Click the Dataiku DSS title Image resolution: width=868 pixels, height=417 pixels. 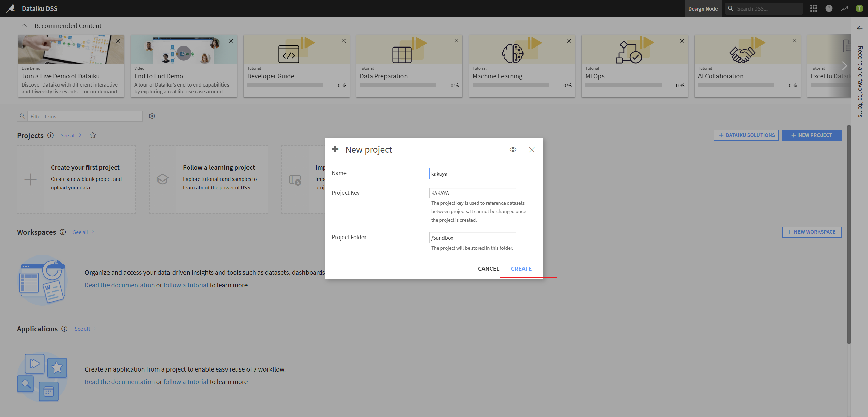tap(40, 8)
